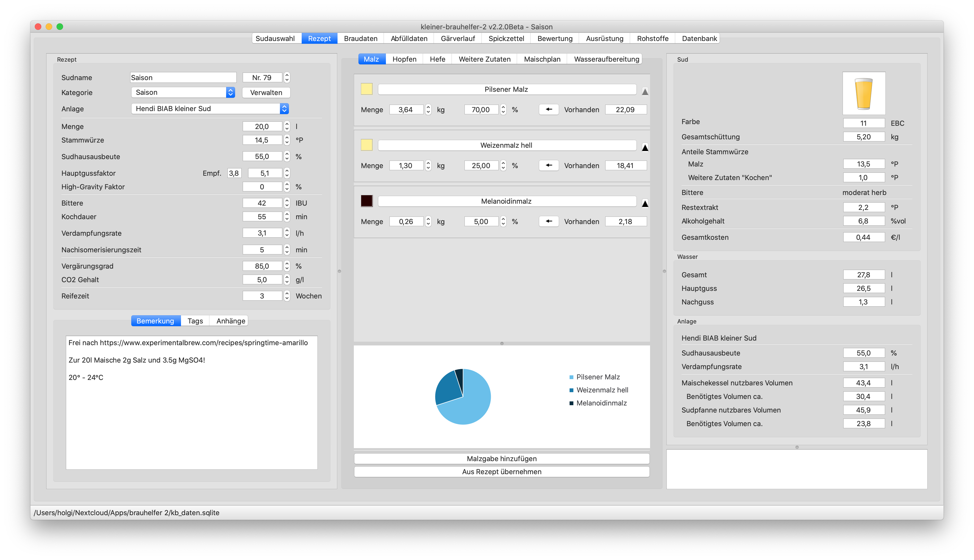Open the Kategorie dropdown showing Saison
Image resolution: width=974 pixels, height=560 pixels.
pyautogui.click(x=183, y=92)
